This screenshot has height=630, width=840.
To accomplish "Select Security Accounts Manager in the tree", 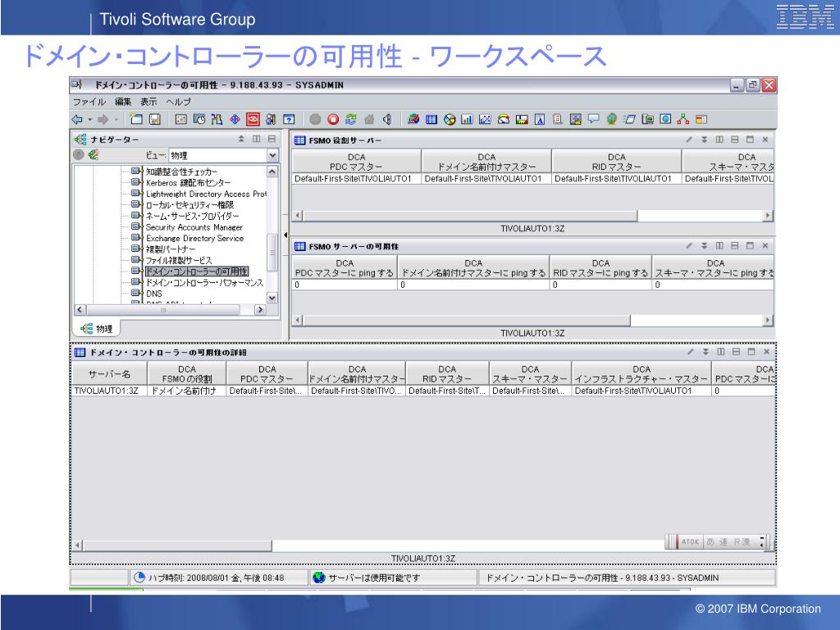I will [194, 227].
